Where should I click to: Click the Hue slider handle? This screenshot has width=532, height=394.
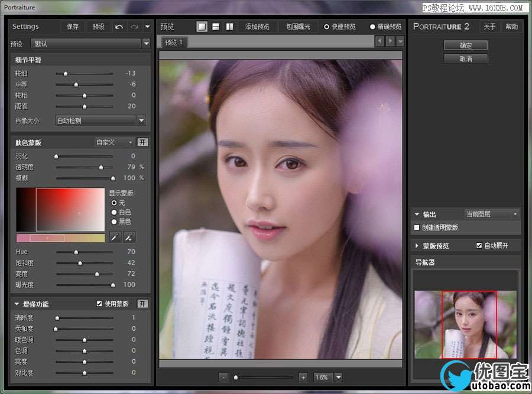click(76, 252)
